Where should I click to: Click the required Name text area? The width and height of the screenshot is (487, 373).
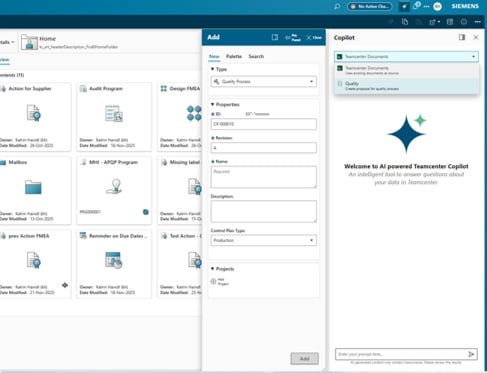pos(263,177)
